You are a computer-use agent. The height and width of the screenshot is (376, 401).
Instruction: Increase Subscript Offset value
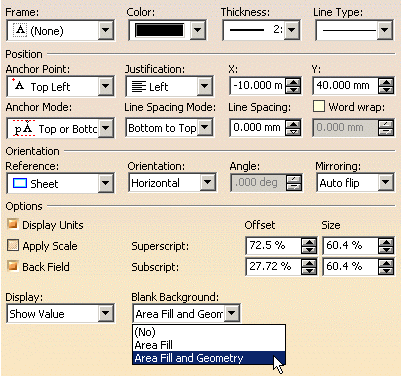tap(309, 263)
